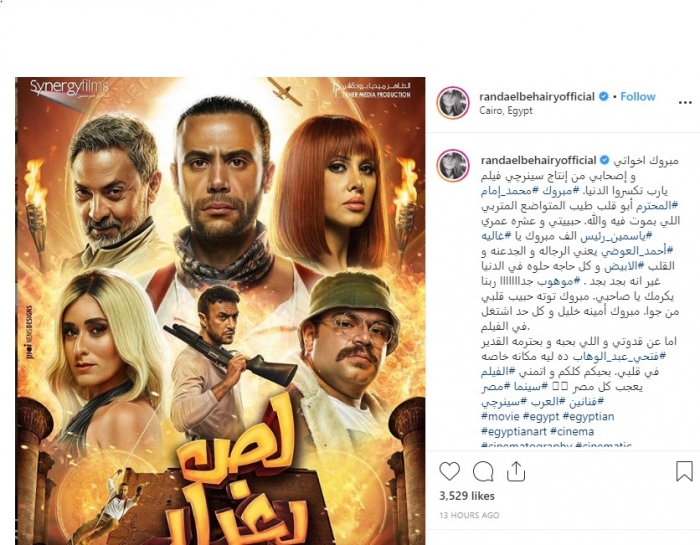
Task: Open the 13 HOURS AGO timestamp
Action: [x=469, y=515]
